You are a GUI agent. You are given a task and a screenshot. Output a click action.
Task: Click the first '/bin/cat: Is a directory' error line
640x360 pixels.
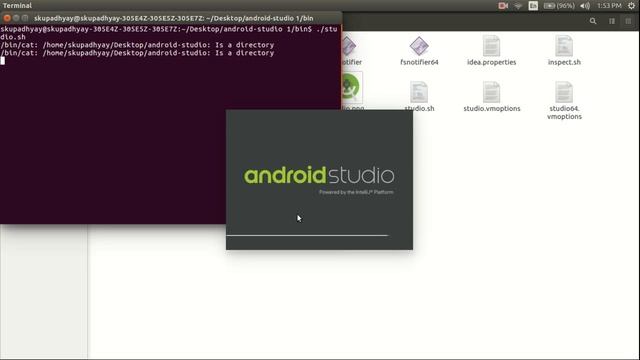pyautogui.click(x=137, y=45)
